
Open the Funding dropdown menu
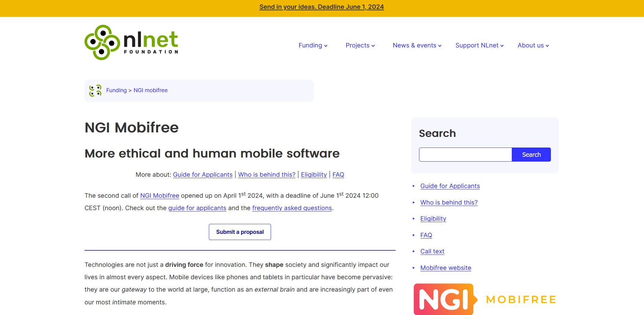[313, 45]
